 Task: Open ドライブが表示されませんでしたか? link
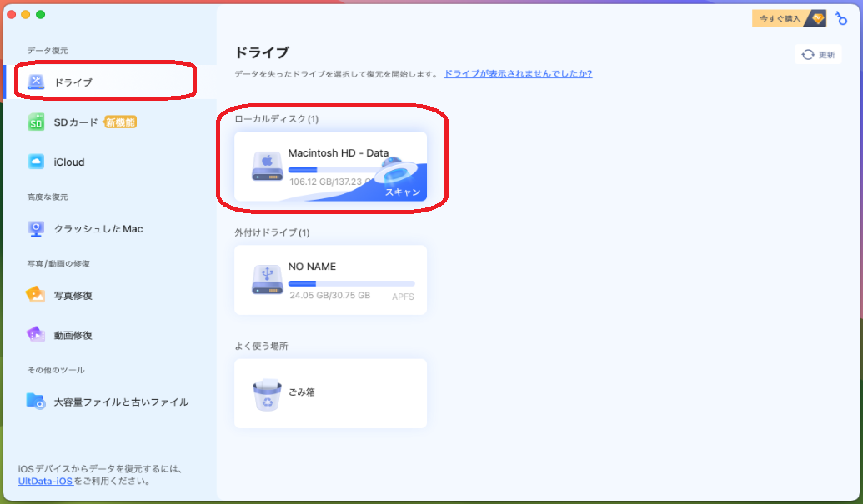click(518, 73)
